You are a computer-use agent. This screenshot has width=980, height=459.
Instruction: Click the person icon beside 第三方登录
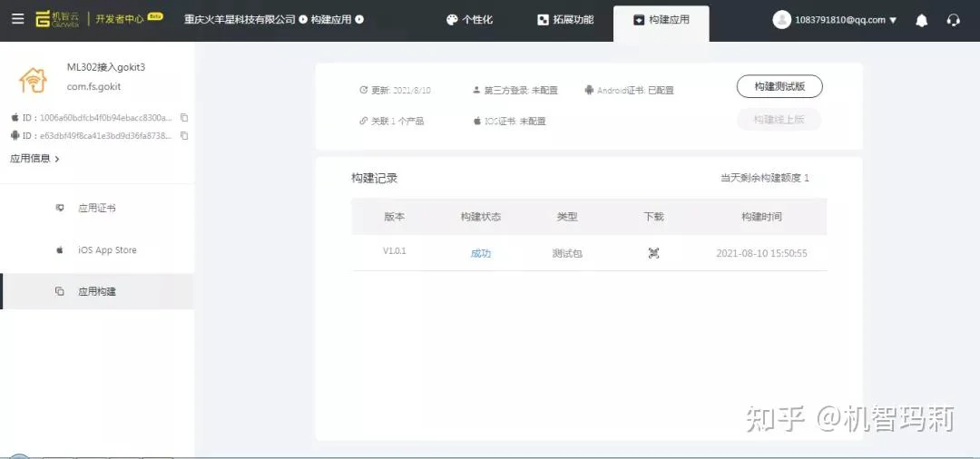[x=477, y=90]
